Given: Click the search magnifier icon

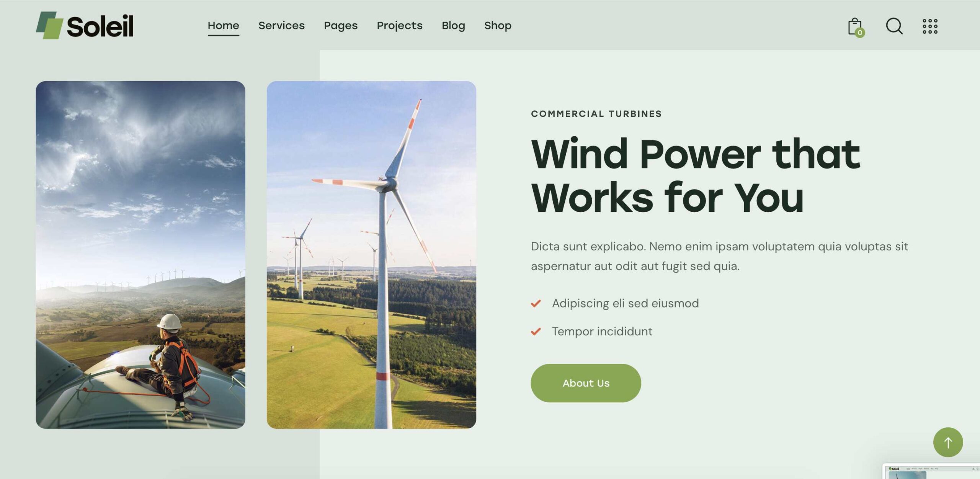Looking at the screenshot, I should pos(894,26).
